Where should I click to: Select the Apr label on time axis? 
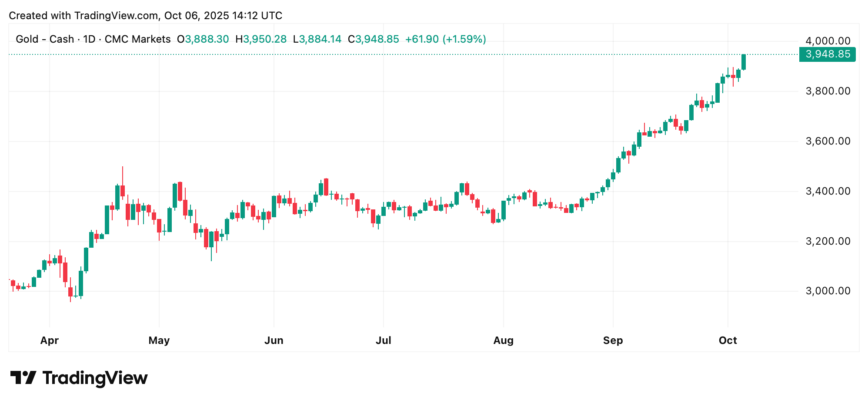(50, 340)
